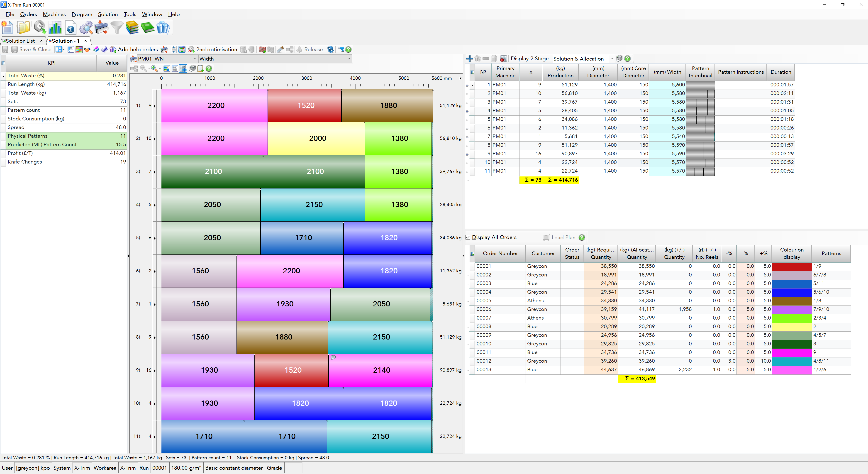This screenshot has width=868, height=474.
Task: Click the saw knife icon in solution toolbar
Action: [280, 50]
